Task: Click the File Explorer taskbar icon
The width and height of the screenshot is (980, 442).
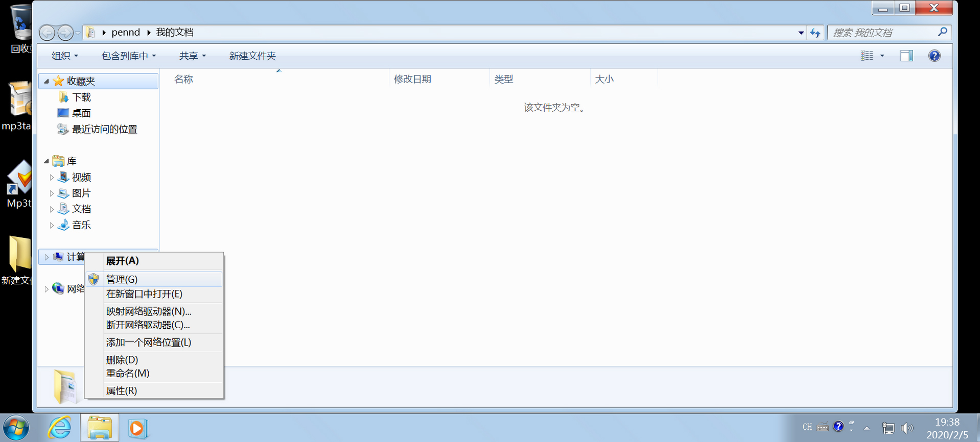Action: tap(100, 428)
